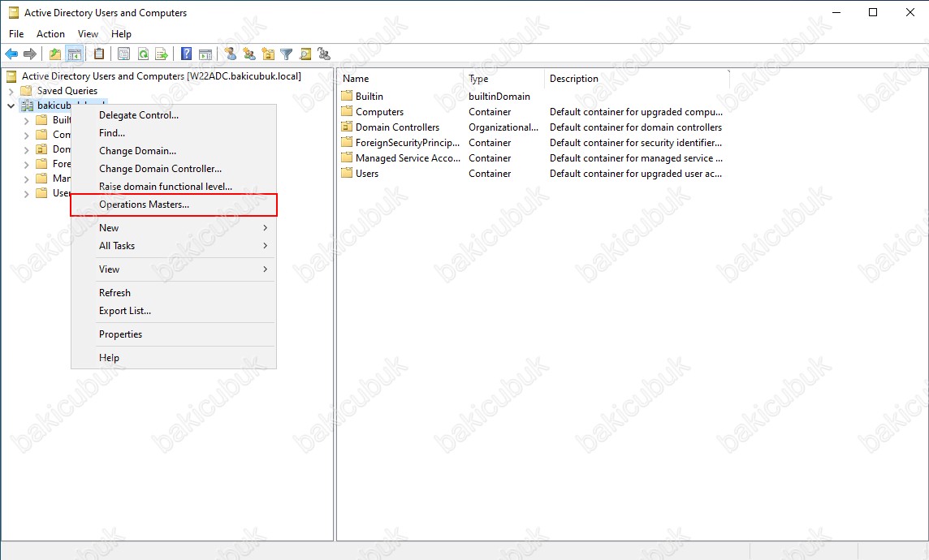The image size is (929, 560).
Task: Click the Computers folder icon in list
Action: click(347, 111)
